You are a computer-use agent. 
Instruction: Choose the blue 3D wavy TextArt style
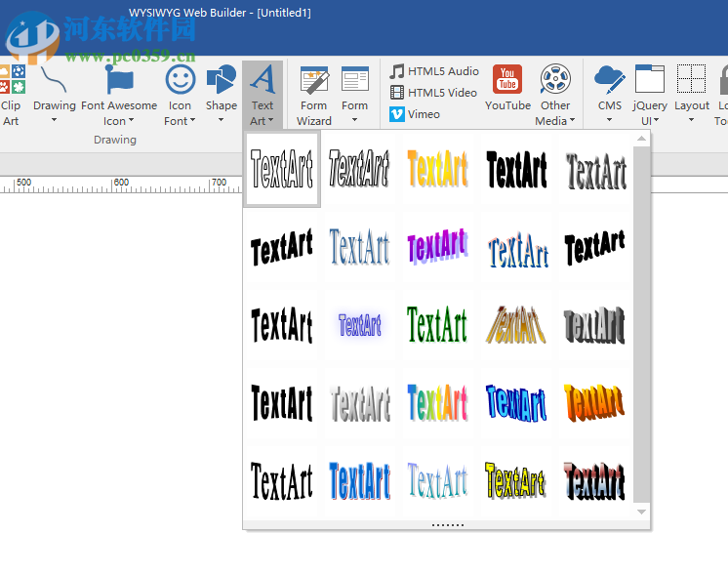(x=516, y=403)
